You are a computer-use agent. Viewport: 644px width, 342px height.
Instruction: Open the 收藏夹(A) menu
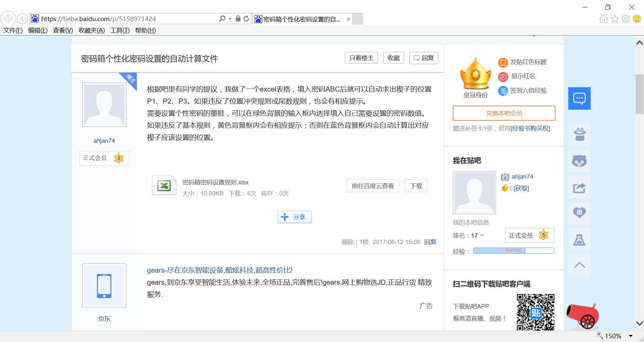coord(92,31)
